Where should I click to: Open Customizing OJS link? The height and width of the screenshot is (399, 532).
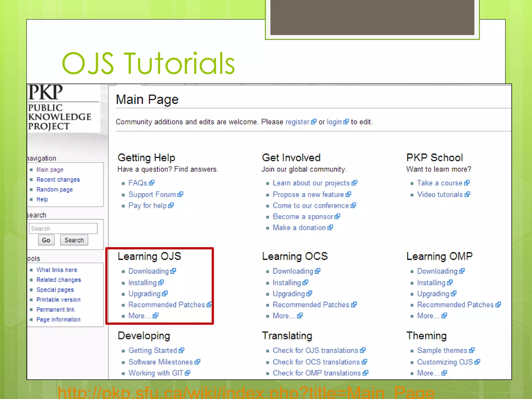tap(445, 362)
